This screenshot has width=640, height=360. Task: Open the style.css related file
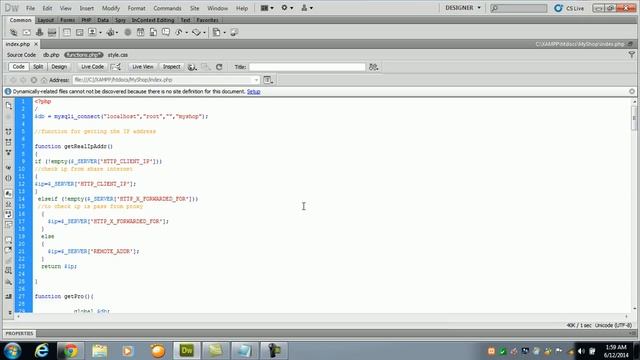click(118, 55)
